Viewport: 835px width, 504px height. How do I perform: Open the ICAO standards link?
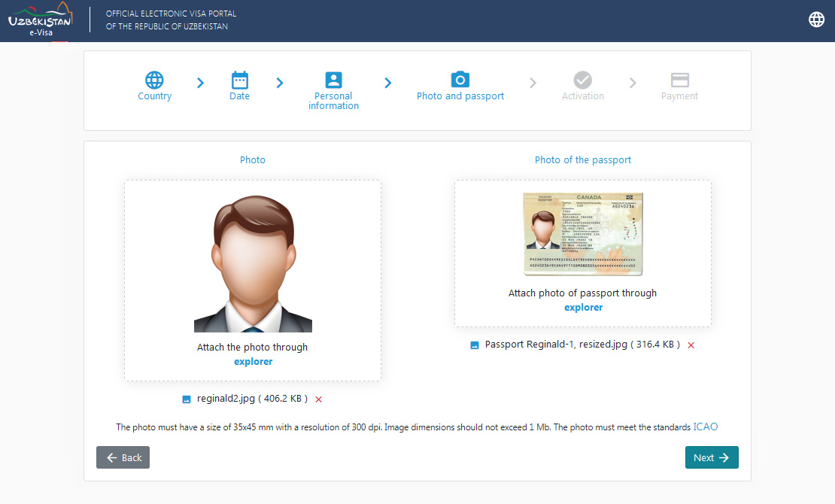pyautogui.click(x=705, y=427)
